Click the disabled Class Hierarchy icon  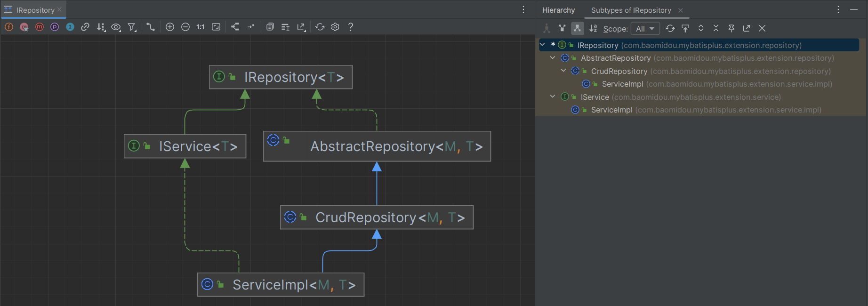click(x=547, y=28)
